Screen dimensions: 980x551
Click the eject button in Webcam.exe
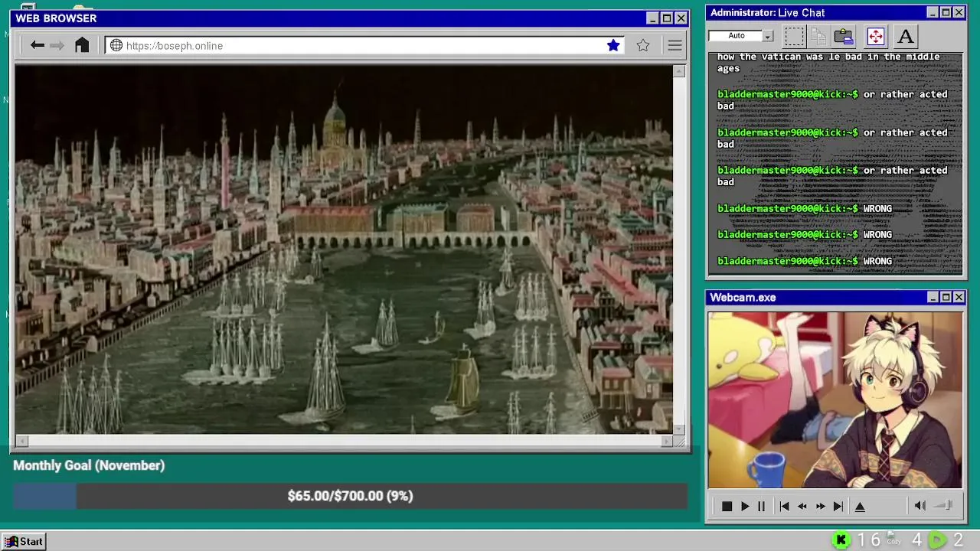click(x=860, y=506)
